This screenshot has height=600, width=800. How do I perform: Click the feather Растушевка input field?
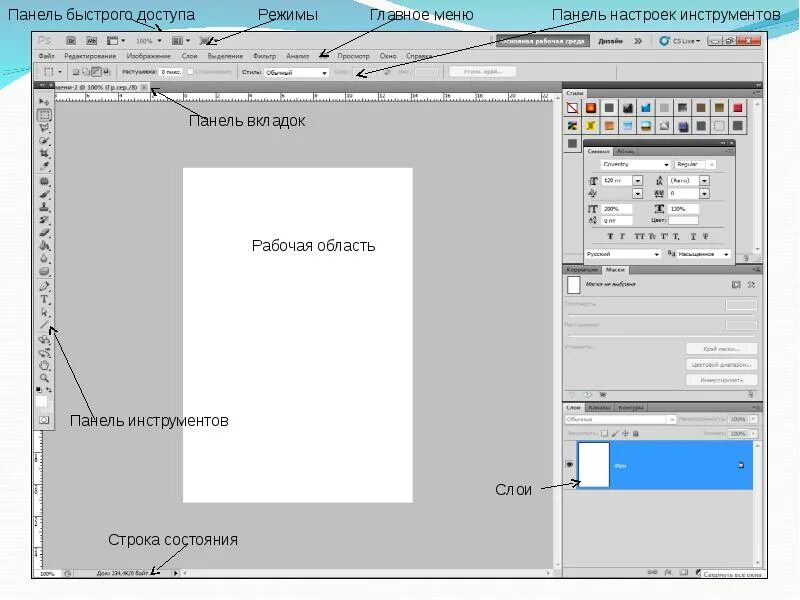[x=171, y=72]
